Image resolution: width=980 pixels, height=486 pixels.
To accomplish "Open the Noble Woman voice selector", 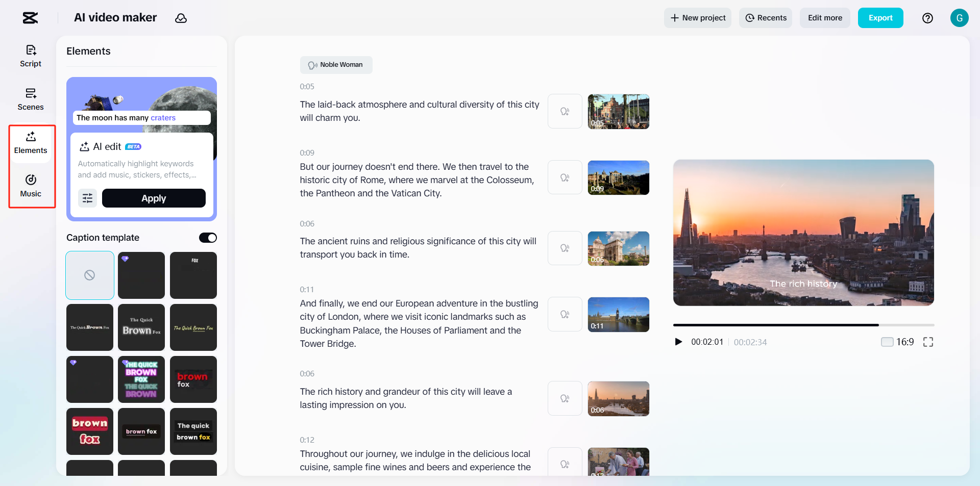I will 336,65.
